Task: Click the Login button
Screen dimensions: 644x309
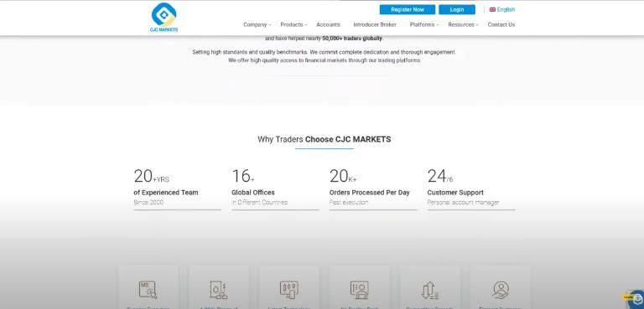Action: tap(457, 9)
